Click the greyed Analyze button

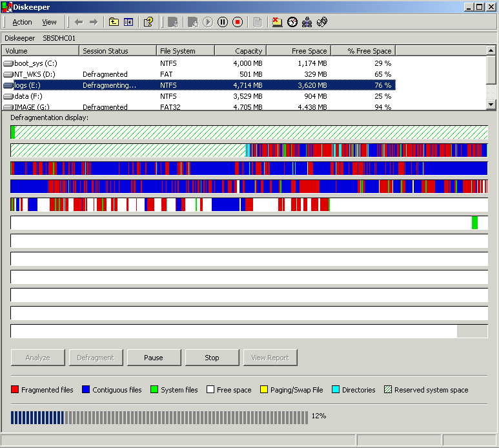37,358
